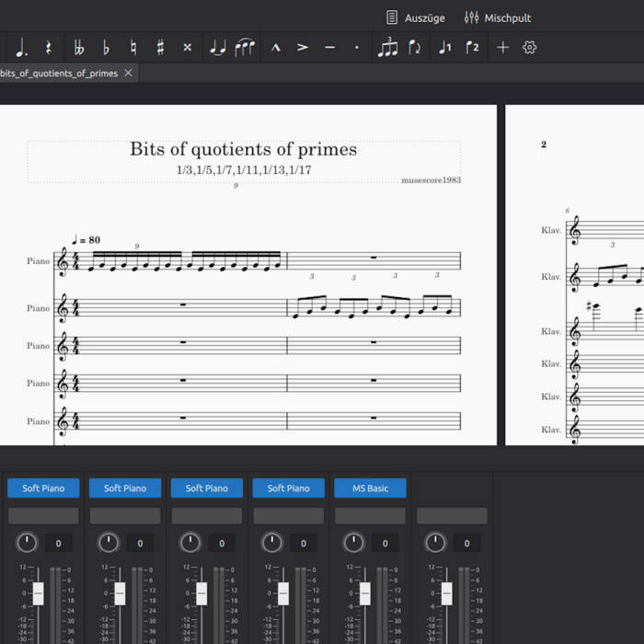644x644 pixels.
Task: Close the bits_of_quotients_of_primes score tab
Action: tap(129, 73)
